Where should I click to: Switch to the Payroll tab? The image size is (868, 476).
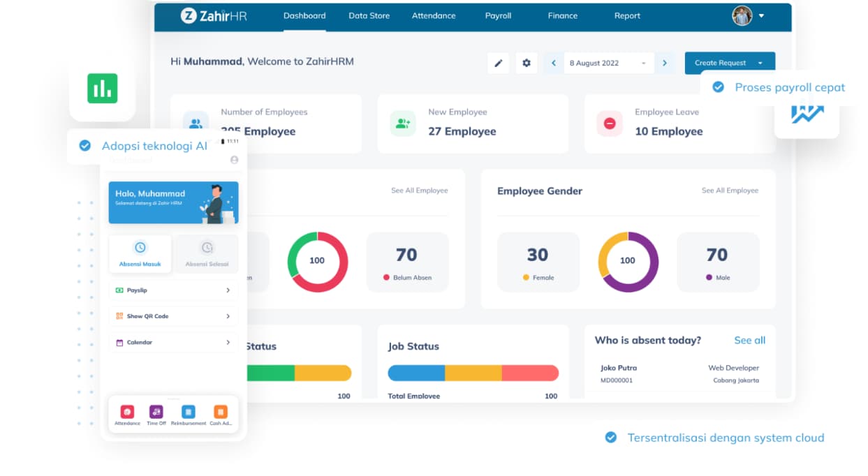(498, 15)
